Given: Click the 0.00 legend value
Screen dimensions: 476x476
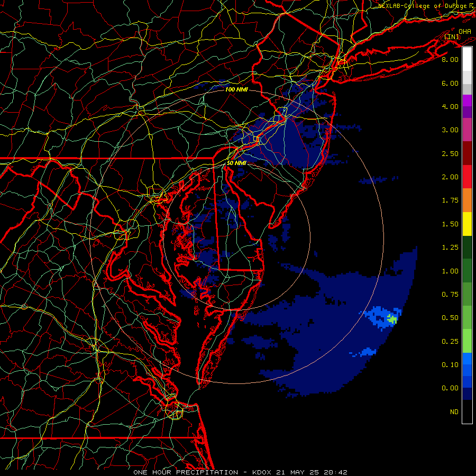Looking at the screenshot, I should tap(450, 388).
